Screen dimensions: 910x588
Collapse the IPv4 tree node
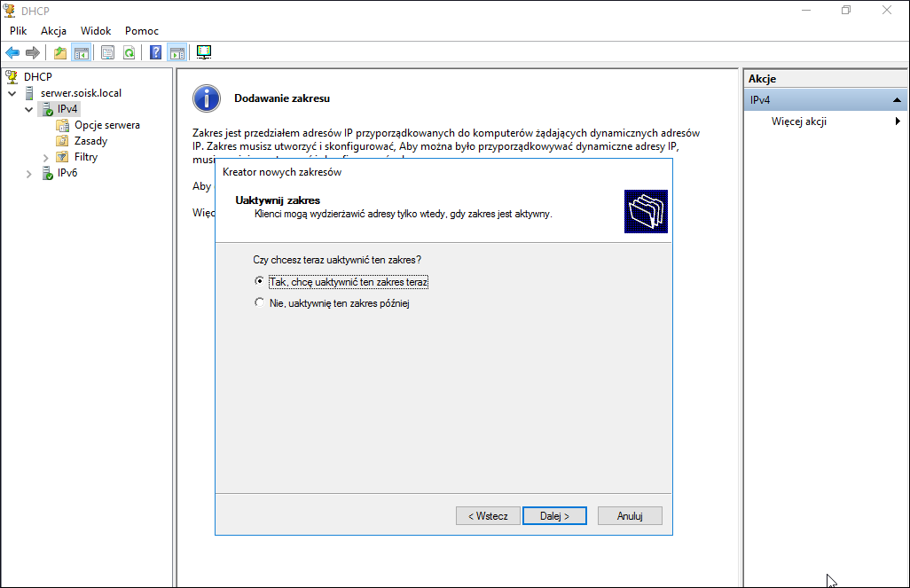pyautogui.click(x=29, y=109)
